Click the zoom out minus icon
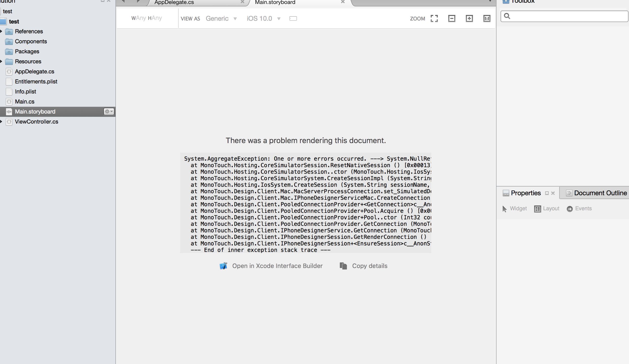Screen dimensions: 629x364 click(x=452, y=18)
